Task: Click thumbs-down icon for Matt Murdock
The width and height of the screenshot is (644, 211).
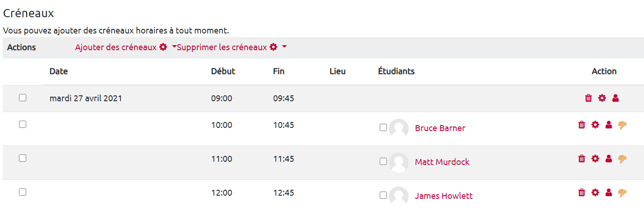Action: point(622,159)
